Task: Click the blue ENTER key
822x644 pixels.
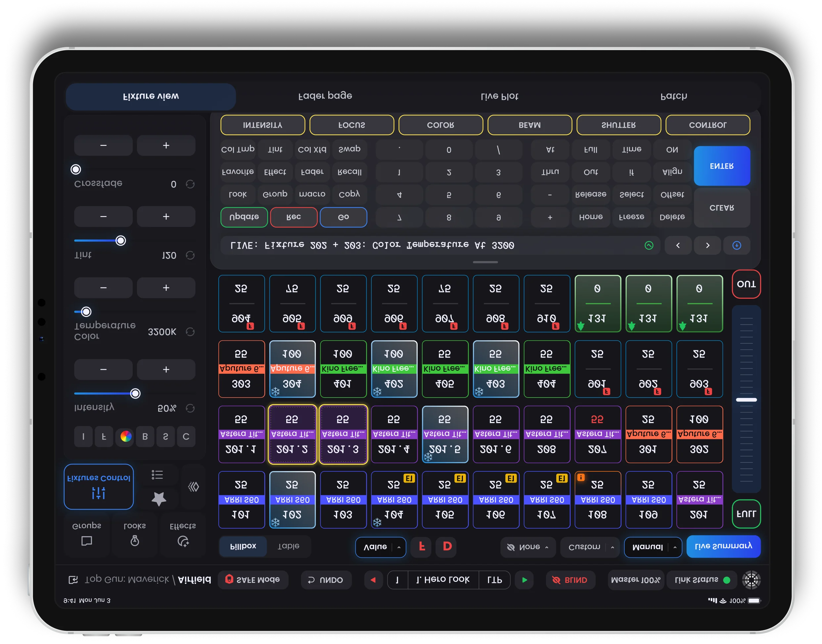Action: pyautogui.click(x=722, y=166)
